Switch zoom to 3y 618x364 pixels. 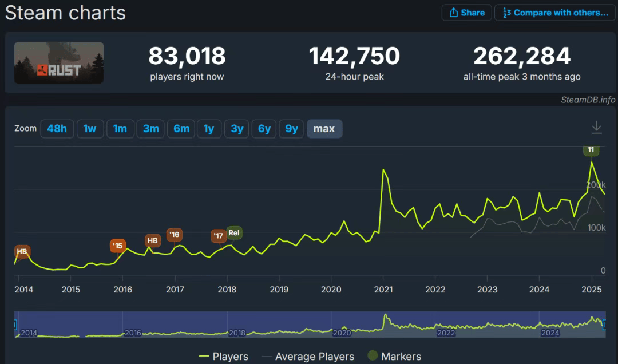click(236, 129)
